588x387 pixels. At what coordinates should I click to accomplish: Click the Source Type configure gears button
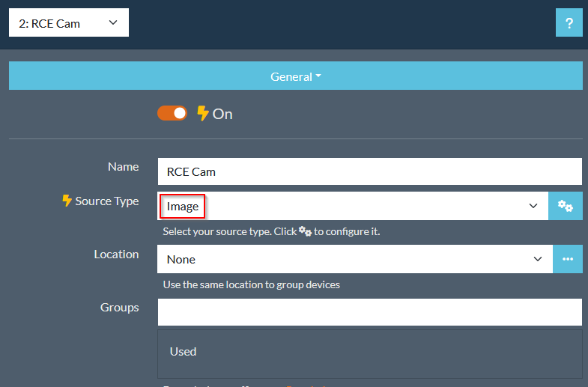click(x=566, y=206)
